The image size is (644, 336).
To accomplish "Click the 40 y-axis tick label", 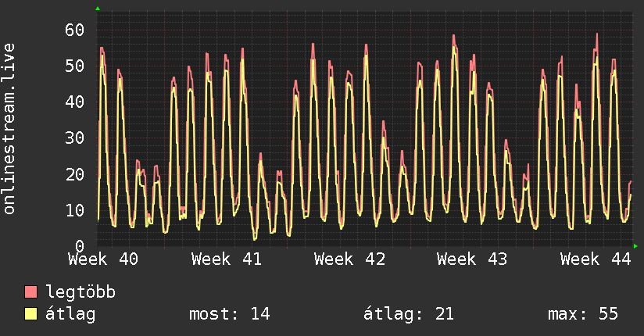I will coord(75,102).
